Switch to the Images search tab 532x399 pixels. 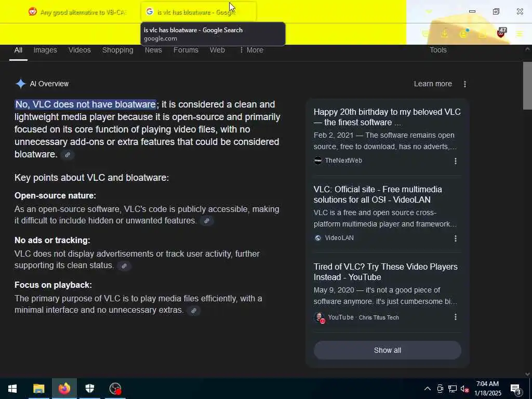coord(45,50)
